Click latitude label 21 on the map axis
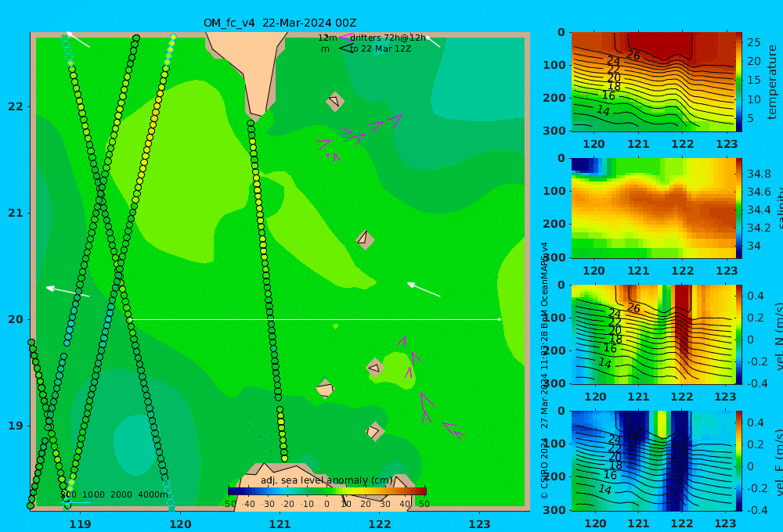Screen dimensions: 783x532 (16, 213)
